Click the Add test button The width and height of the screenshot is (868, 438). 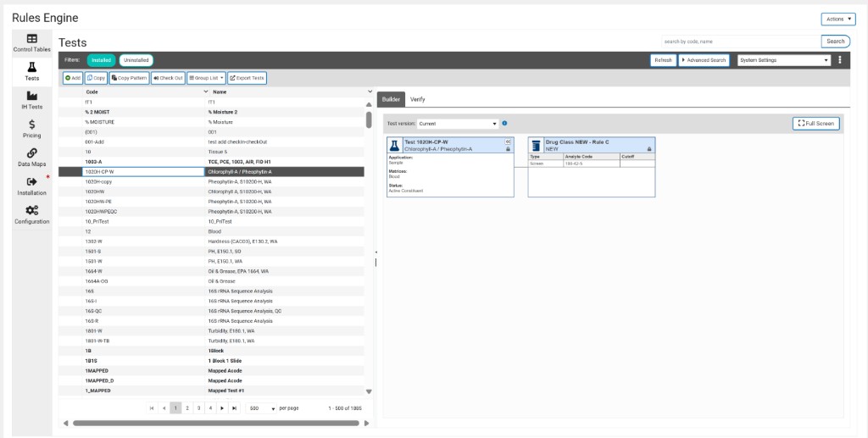[x=73, y=78]
